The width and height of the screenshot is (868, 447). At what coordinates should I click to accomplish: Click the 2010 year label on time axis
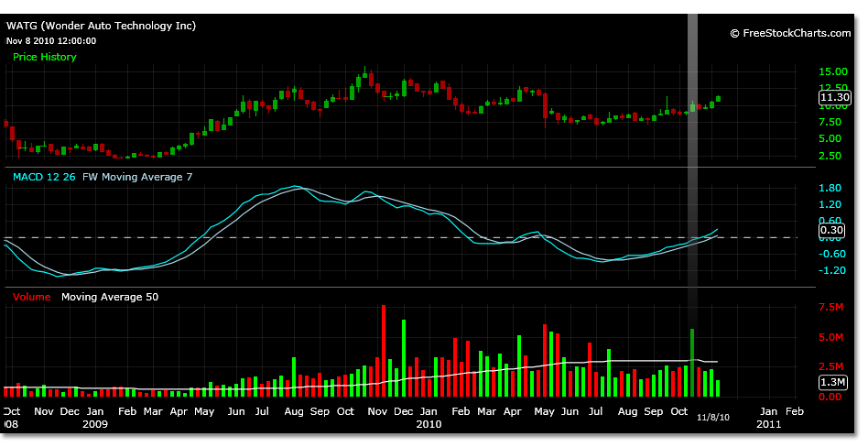(x=429, y=425)
